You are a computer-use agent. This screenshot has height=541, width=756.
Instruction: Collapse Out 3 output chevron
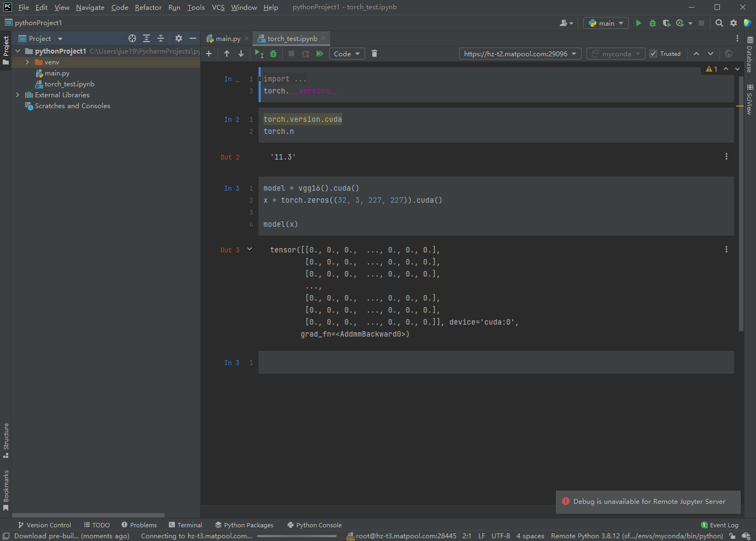coord(250,249)
